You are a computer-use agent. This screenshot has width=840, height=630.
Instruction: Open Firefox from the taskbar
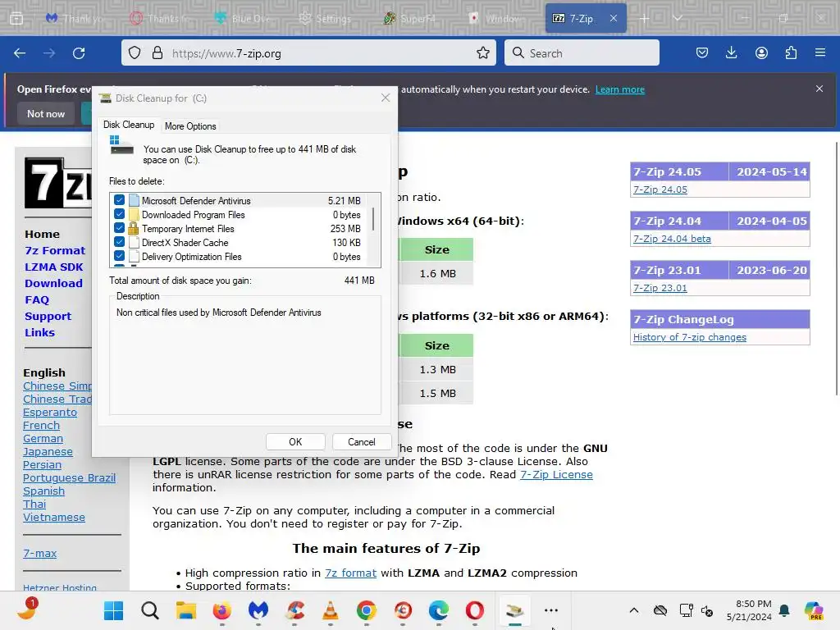221,610
